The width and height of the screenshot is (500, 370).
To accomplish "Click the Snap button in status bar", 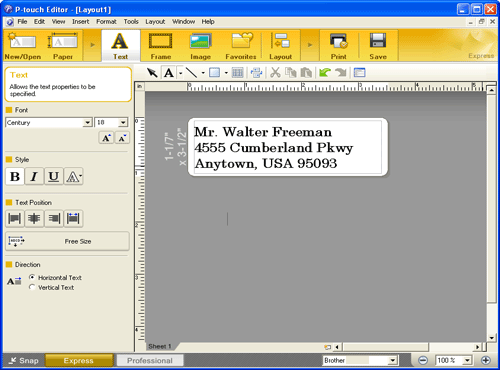I will pyautogui.click(x=24, y=361).
